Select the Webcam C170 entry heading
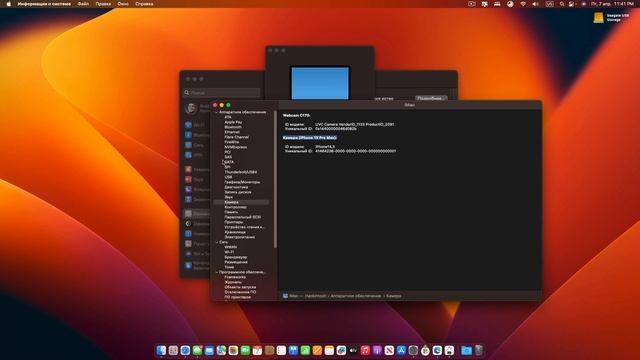640x360 pixels. 296,116
